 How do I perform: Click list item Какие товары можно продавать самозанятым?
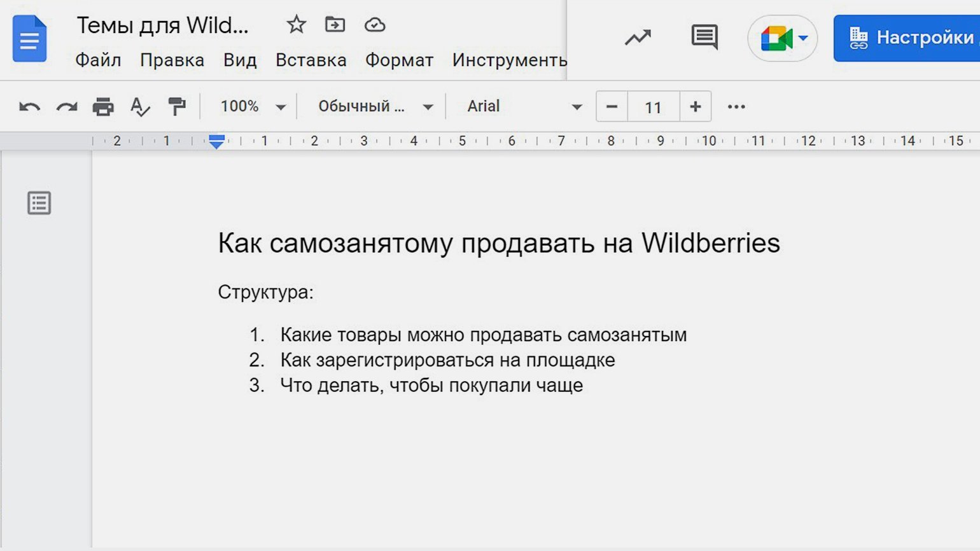tap(484, 335)
